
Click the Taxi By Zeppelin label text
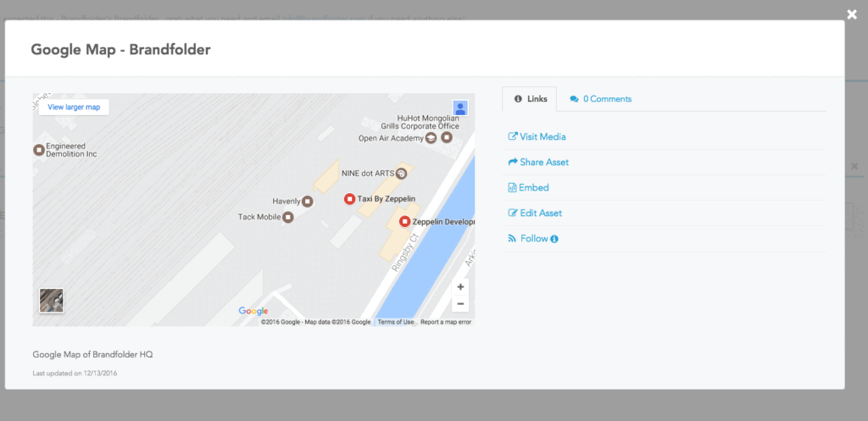(x=387, y=198)
